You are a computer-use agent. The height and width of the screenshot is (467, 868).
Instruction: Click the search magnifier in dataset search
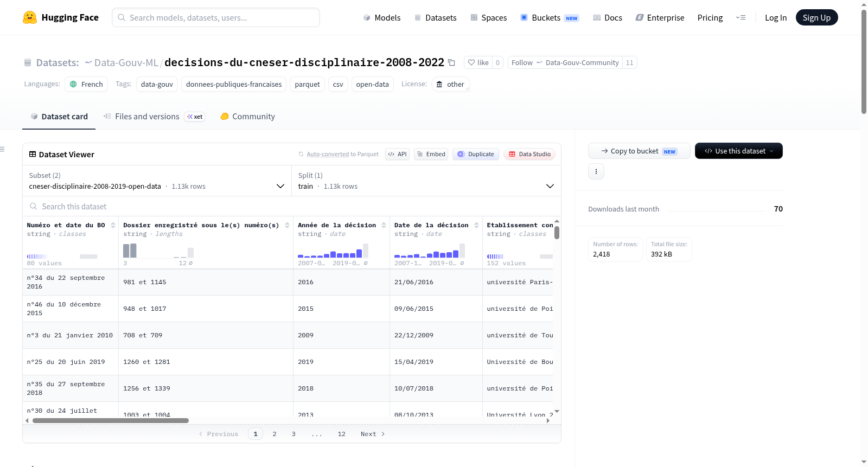34,206
